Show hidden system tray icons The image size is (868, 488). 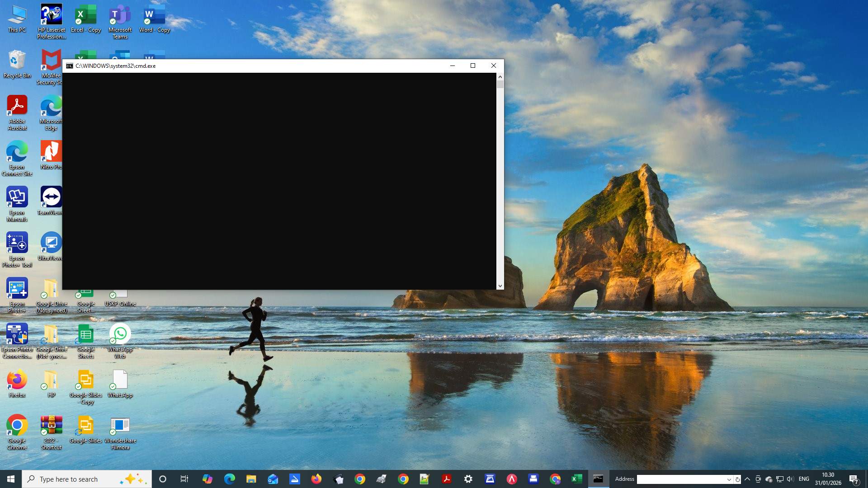point(746,479)
